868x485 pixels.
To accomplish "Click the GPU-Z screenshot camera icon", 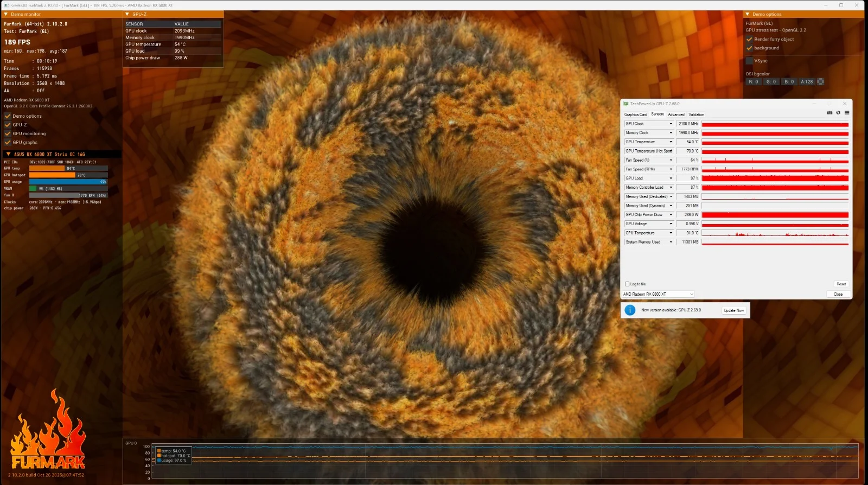I will (829, 113).
